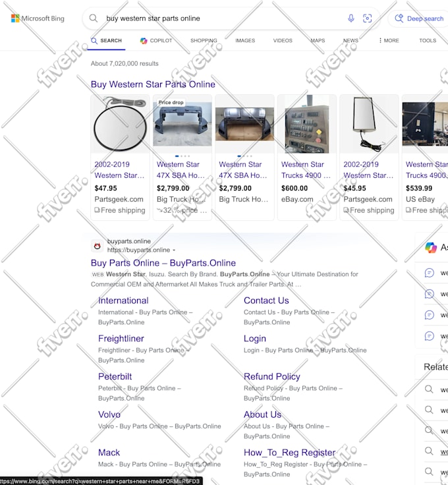This screenshot has height=485, width=448.
Task: Click the first chat bubble suggestion icon
Action: pos(429,273)
